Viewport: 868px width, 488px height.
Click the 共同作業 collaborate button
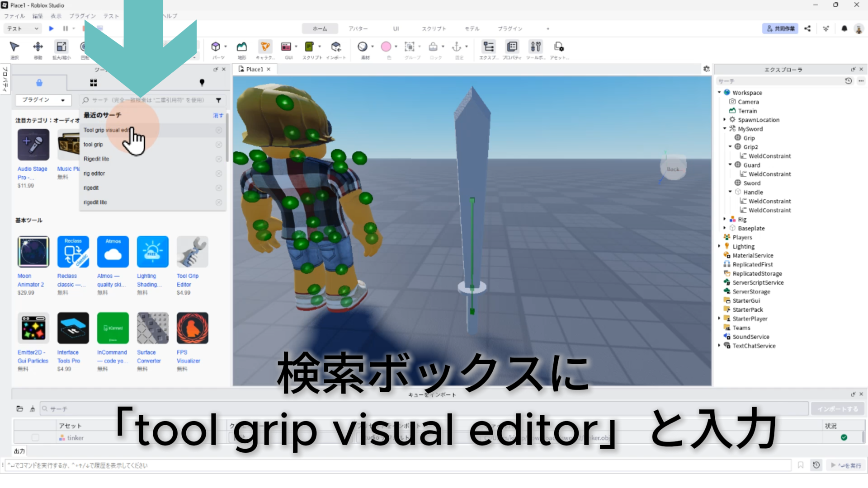point(780,28)
